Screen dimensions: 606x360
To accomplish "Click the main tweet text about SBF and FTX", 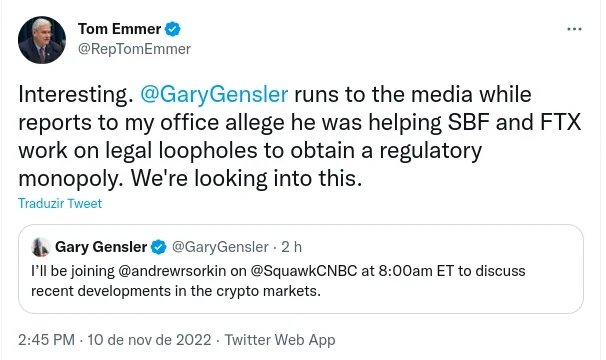I will [x=300, y=136].
